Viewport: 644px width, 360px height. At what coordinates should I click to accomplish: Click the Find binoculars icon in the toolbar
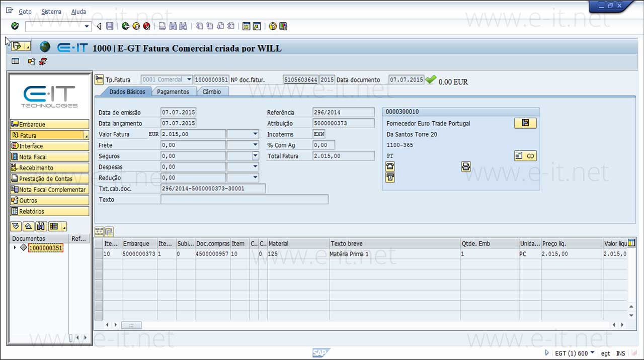[x=173, y=26]
